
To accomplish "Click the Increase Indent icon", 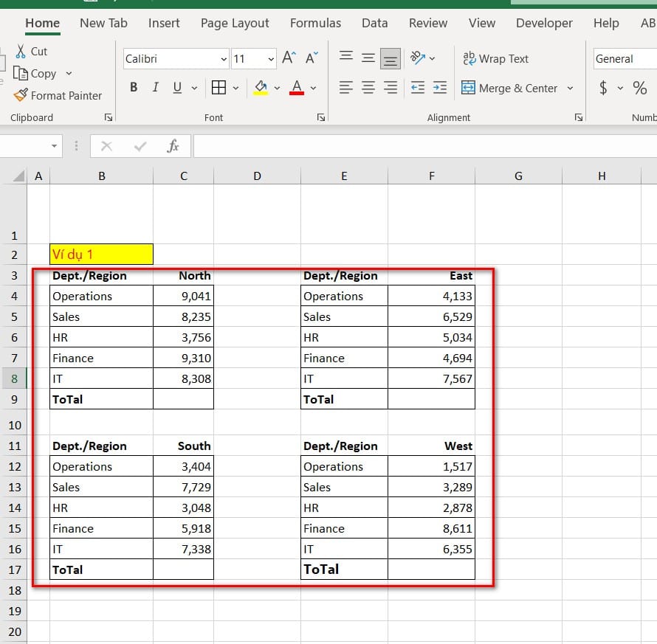I will pos(440,88).
